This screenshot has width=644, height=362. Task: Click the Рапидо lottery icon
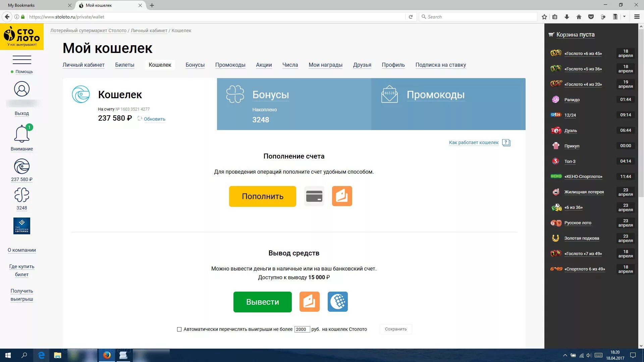coord(556,100)
